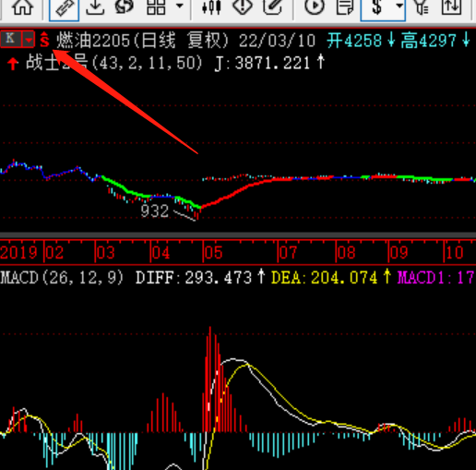476x470 pixels.
Task: Select month 02 on the time axis
Action: (x=54, y=253)
